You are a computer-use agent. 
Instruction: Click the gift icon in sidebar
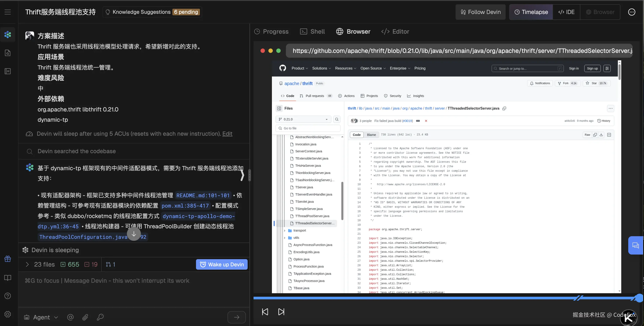[x=8, y=259]
